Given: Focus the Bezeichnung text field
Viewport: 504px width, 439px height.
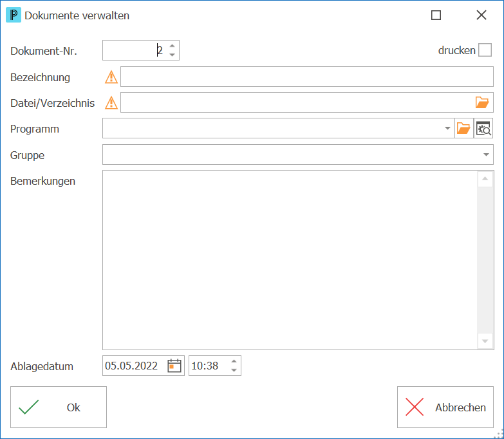Looking at the screenshot, I should point(307,77).
